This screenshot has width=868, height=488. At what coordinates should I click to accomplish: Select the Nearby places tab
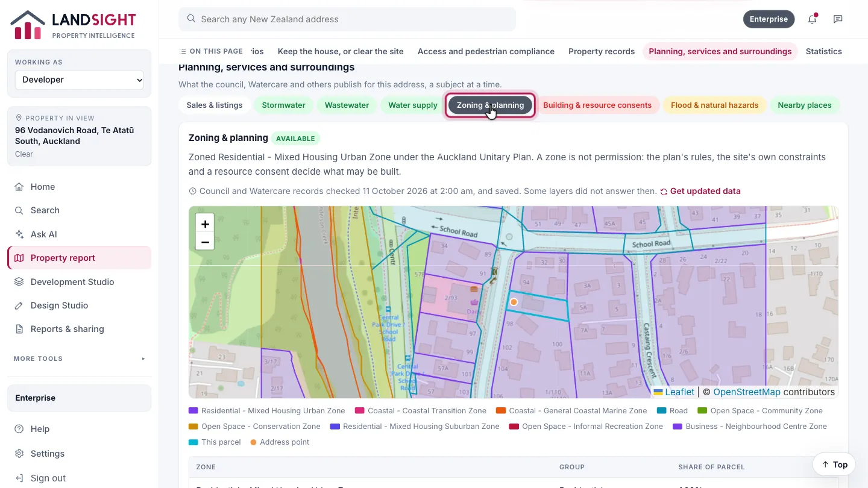805,105
